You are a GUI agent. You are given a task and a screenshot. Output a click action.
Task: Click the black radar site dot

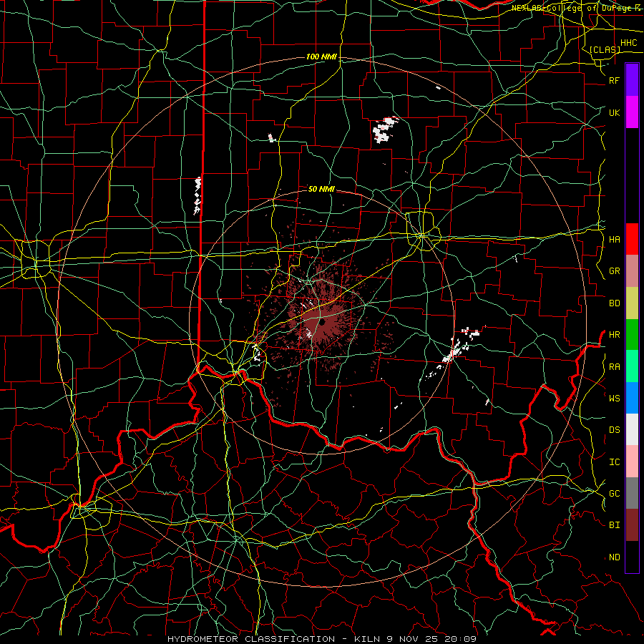tap(323, 323)
